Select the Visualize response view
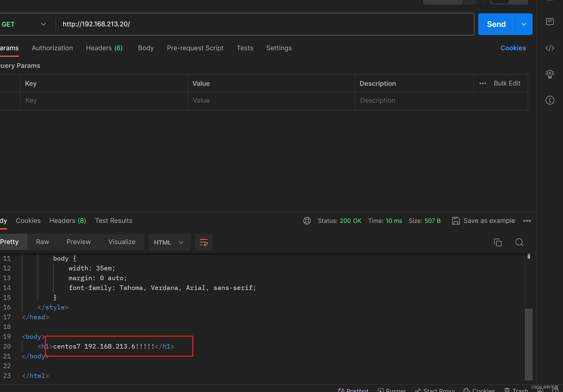 (x=121, y=242)
